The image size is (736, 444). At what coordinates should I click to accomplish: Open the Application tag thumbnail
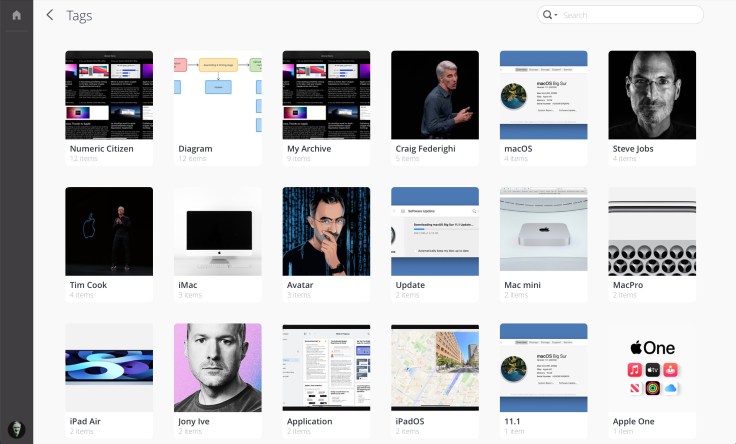(326, 367)
